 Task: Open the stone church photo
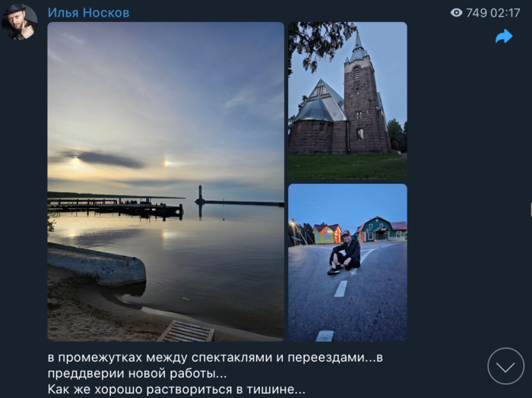[347, 101]
